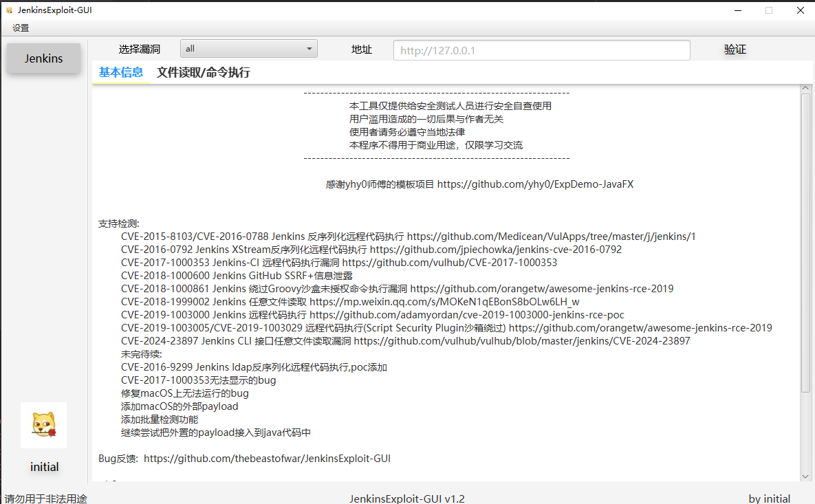Click the 请勿用于非法用途 status bar text

[46, 498]
